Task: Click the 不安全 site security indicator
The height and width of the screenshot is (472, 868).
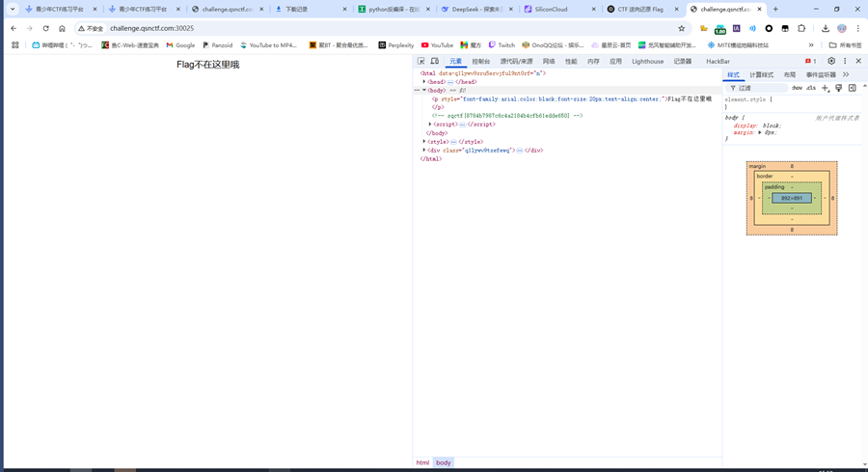Action: coord(91,28)
